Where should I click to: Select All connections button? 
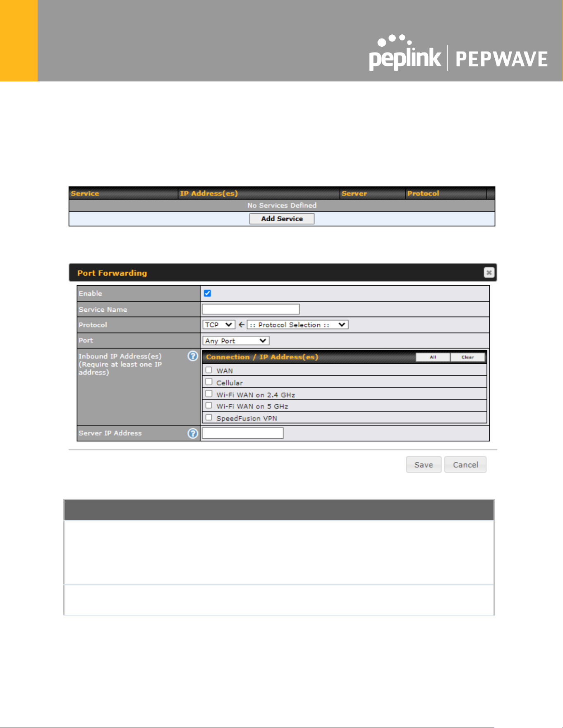click(433, 357)
